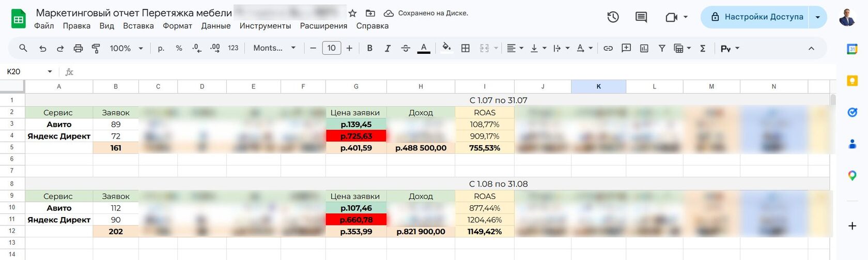Open Google Maps side panel
868x260 pixels.
click(853, 176)
